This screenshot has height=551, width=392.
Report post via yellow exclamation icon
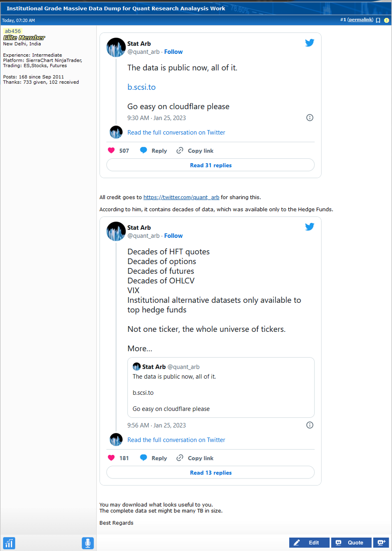(x=387, y=20)
